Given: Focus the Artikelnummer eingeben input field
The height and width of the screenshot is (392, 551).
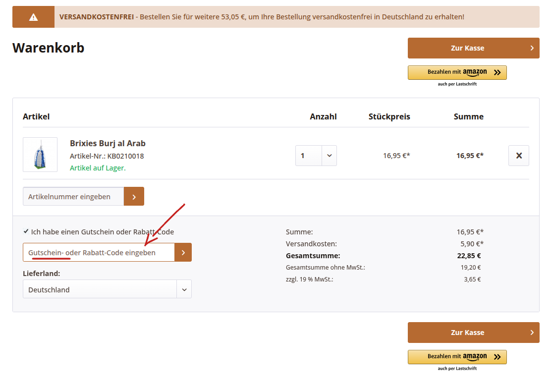Looking at the screenshot, I should click(x=73, y=197).
